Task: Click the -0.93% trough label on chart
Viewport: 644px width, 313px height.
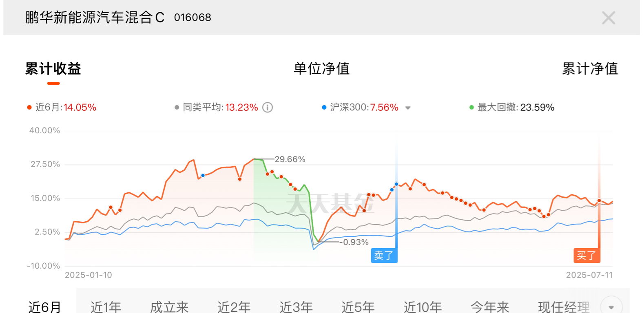Action: 354,242
